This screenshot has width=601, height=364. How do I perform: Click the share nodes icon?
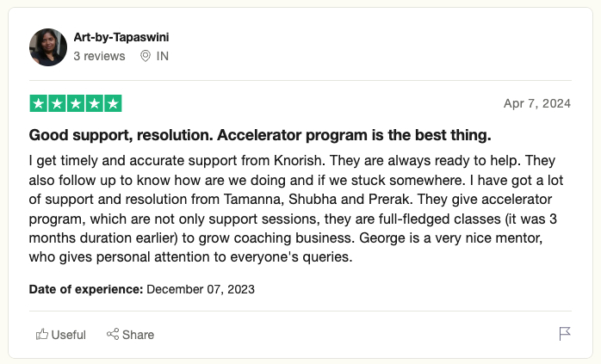(113, 334)
